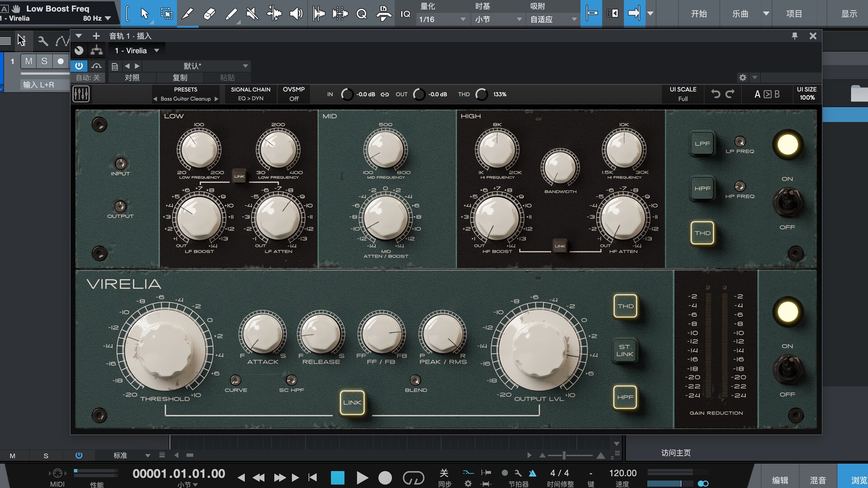
Task: Select the Eraser tool
Action: pos(209,14)
